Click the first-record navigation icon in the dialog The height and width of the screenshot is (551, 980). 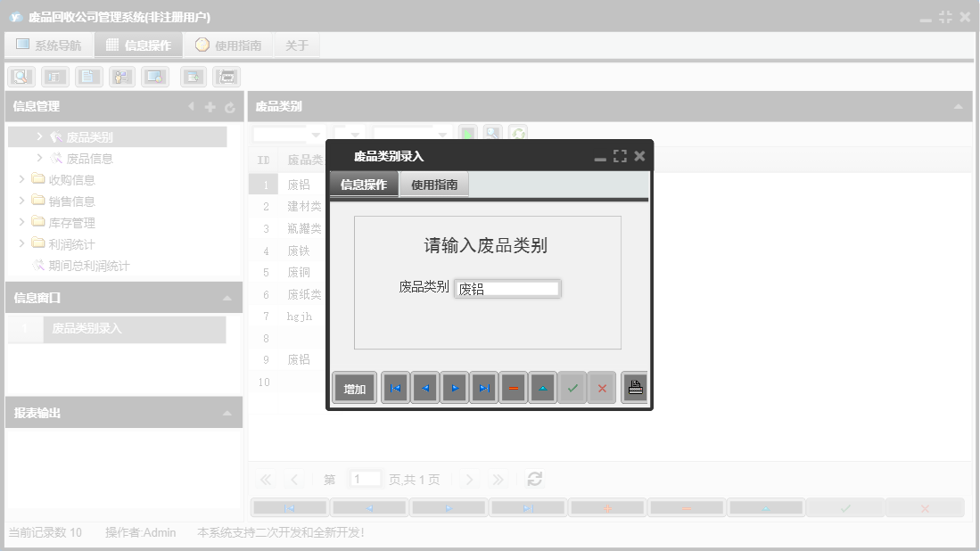tap(395, 387)
